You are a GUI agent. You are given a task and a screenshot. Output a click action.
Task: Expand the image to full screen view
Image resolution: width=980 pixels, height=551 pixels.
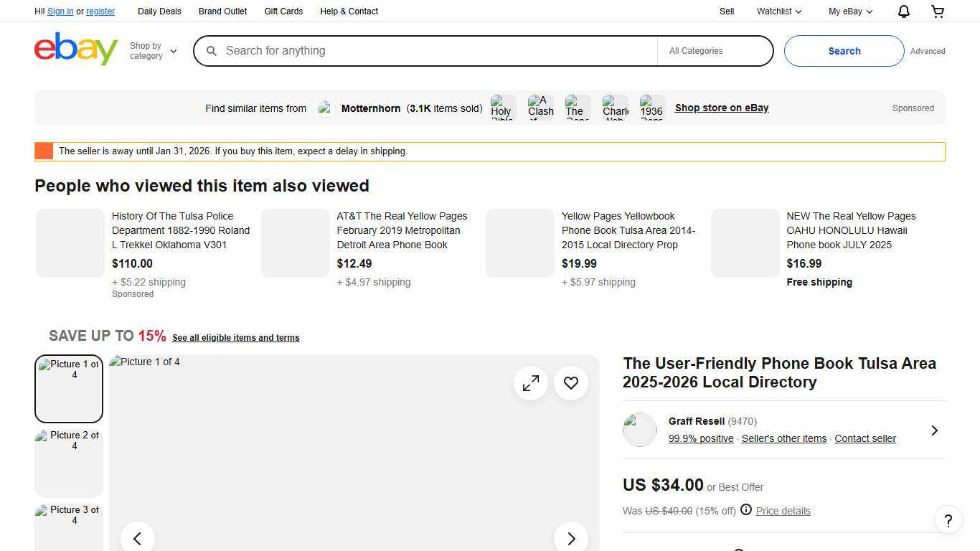(x=531, y=383)
